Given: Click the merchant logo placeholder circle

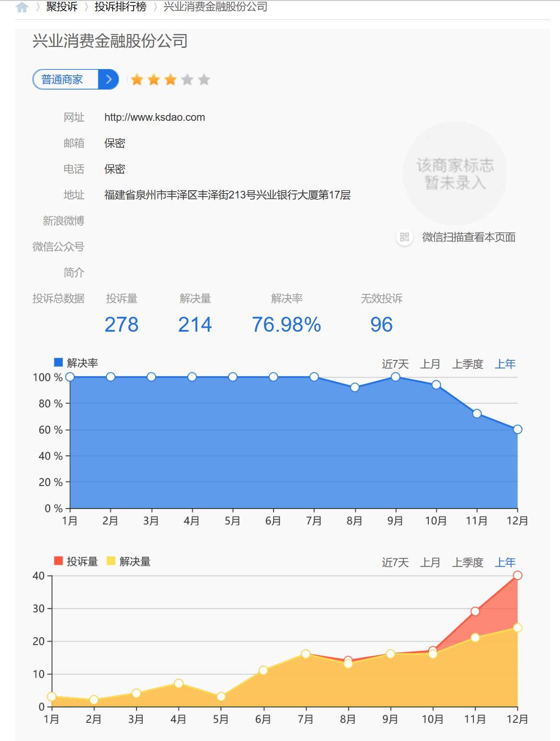Looking at the screenshot, I should (455, 174).
